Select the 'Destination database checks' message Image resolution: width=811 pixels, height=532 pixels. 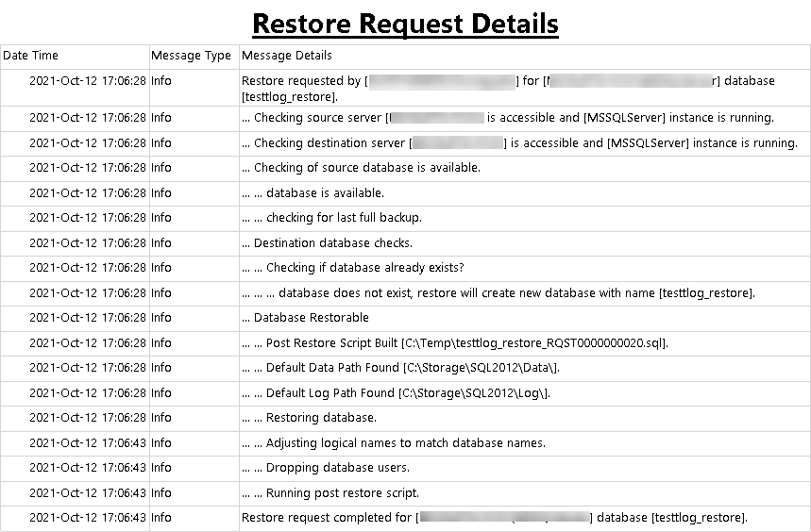pos(332,243)
